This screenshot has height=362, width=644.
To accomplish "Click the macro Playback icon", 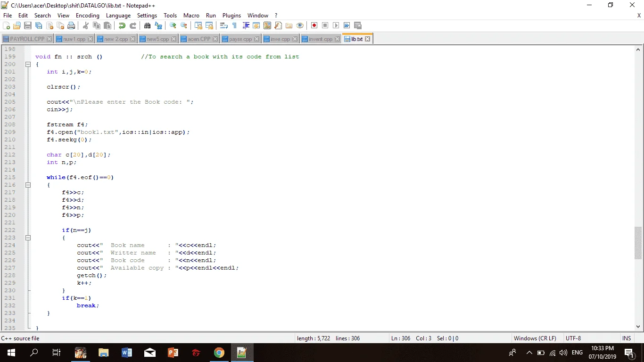I will [x=336, y=25].
